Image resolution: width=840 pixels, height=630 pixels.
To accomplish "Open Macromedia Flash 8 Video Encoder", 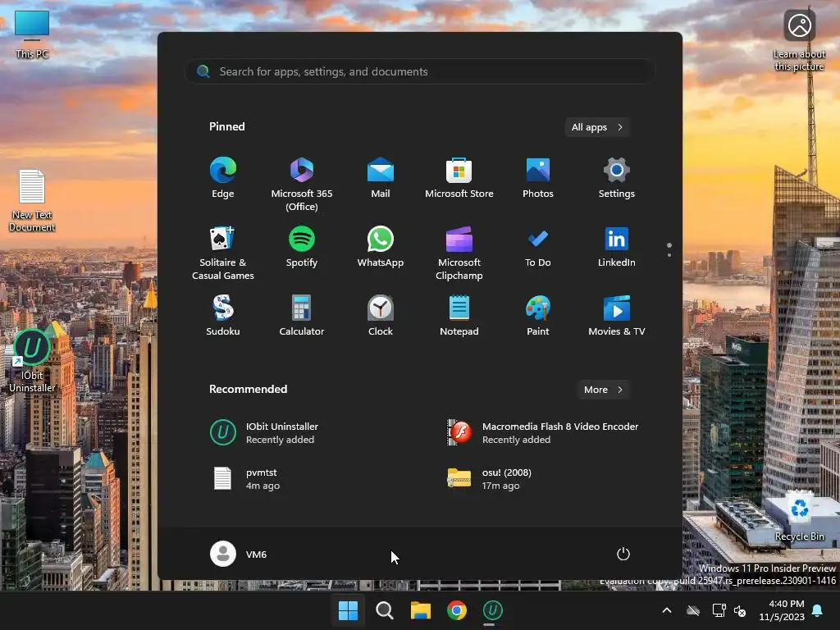I will tap(543, 433).
